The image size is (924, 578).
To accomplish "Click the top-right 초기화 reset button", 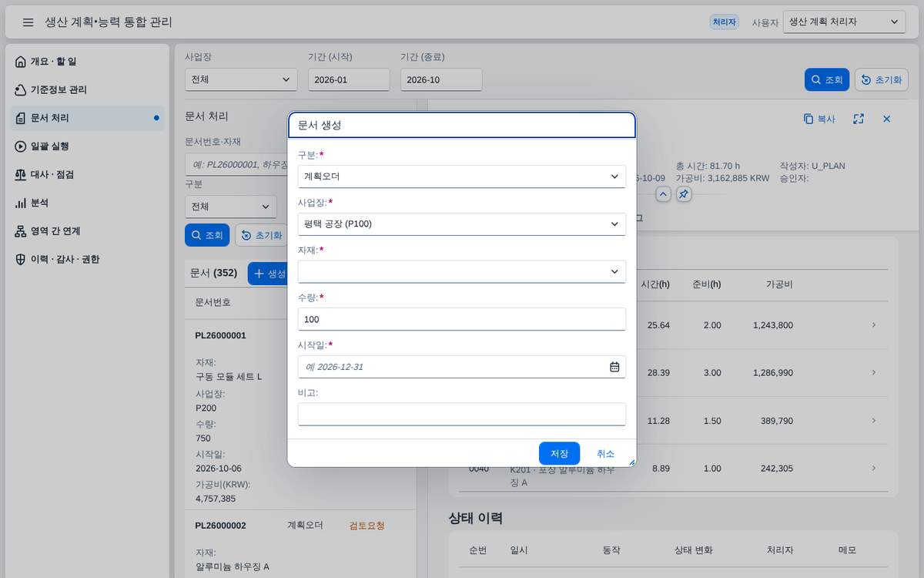I will (x=881, y=80).
